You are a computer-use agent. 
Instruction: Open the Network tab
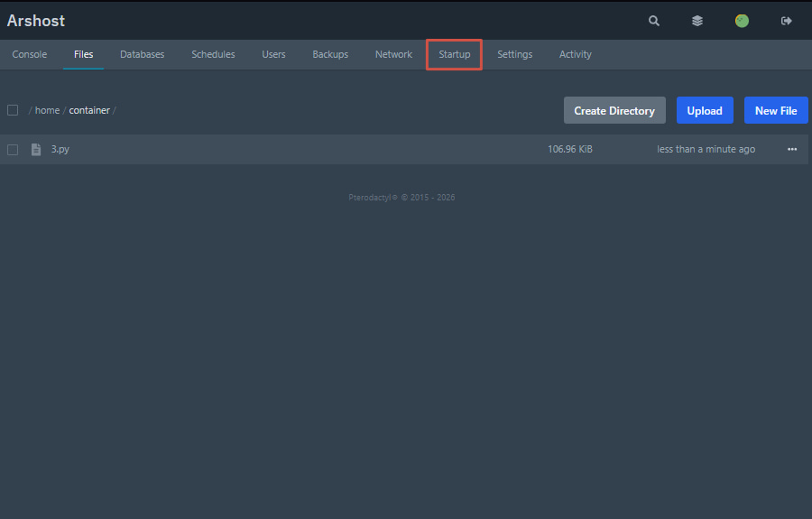393,54
